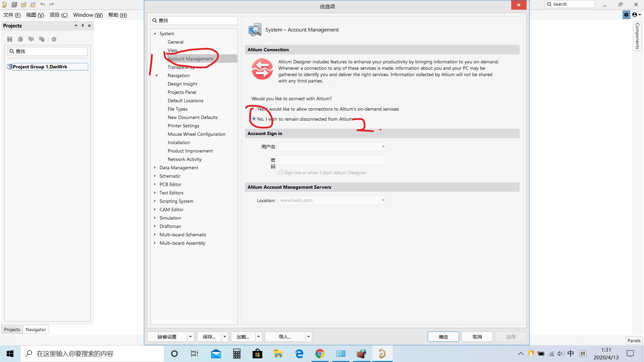Click preferences 查找 search field
This screenshot has width=644, height=362.
[x=194, y=20]
